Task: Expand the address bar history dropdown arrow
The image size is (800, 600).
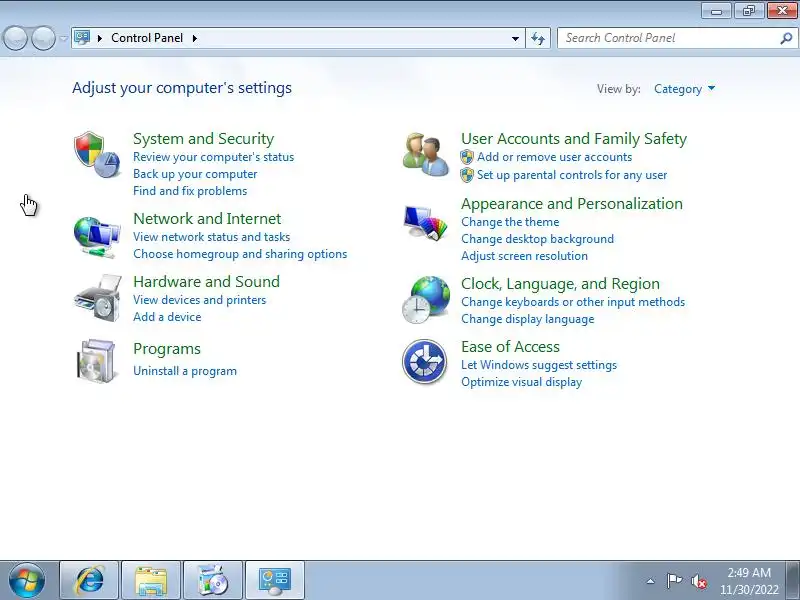Action: coord(515,38)
